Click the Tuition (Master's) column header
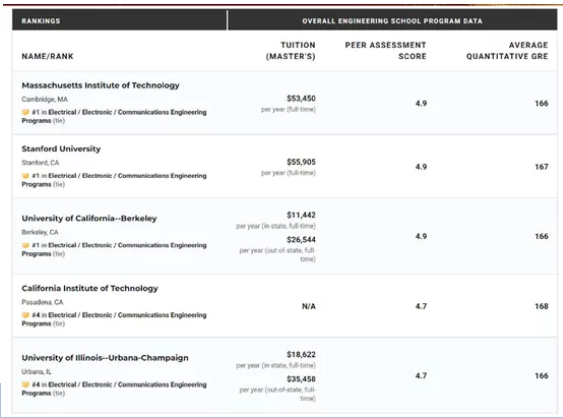The image size is (563, 418). click(290, 51)
